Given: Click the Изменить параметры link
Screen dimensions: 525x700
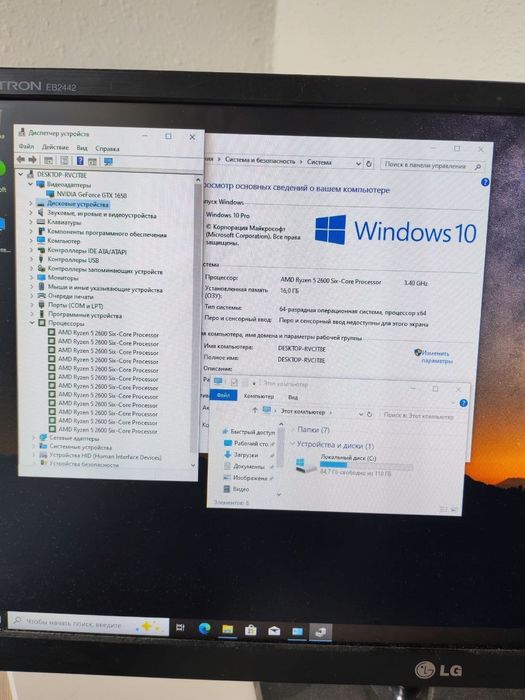Looking at the screenshot, I should coord(435,357).
